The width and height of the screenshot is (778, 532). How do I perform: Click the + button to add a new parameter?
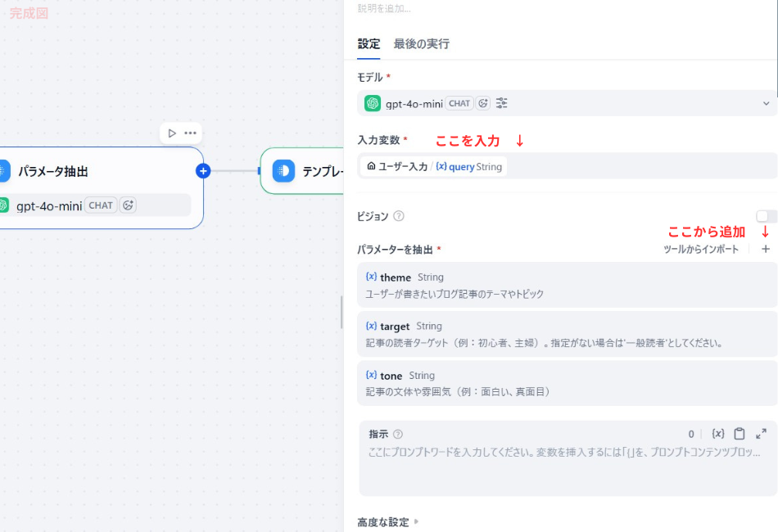point(765,249)
